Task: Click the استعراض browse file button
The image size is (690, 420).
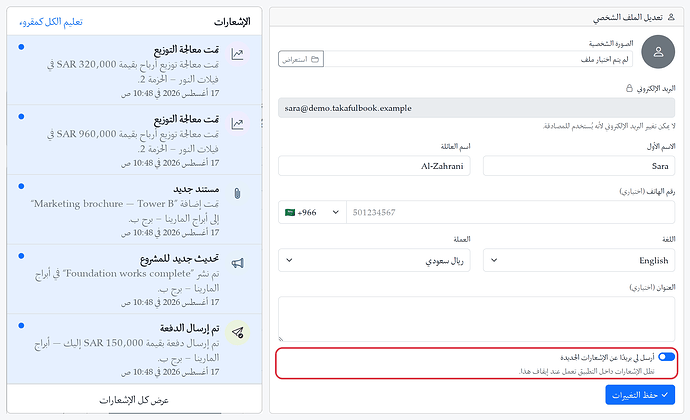Action: [301, 59]
